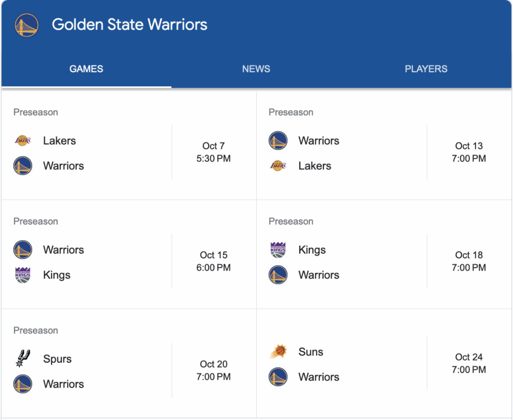Screen dimensions: 513x420
Task: Open the Oct 20 7:00 PM game
Action: 213,370
